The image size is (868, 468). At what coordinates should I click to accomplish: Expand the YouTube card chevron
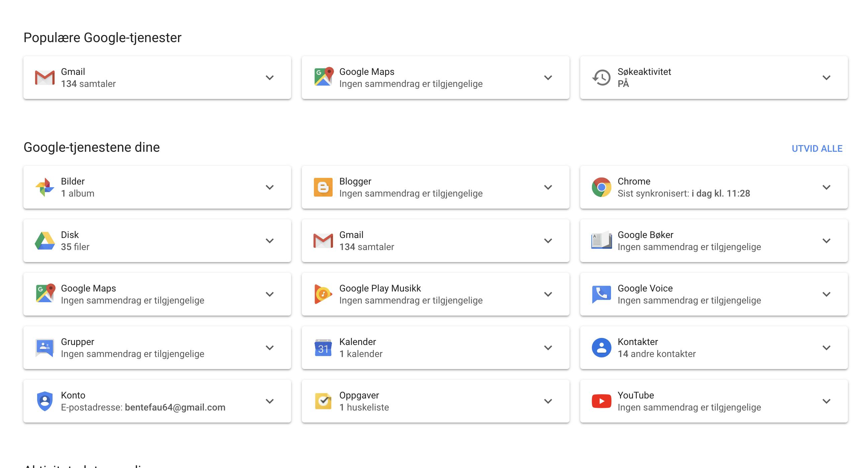tap(827, 401)
